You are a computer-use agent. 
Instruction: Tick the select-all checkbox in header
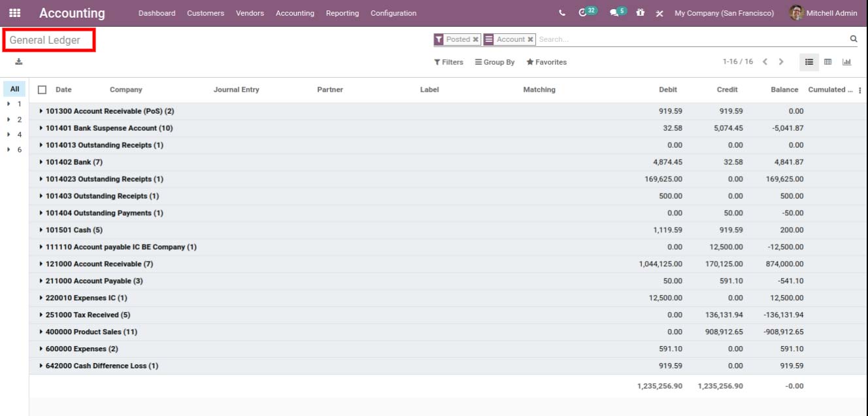coord(42,90)
